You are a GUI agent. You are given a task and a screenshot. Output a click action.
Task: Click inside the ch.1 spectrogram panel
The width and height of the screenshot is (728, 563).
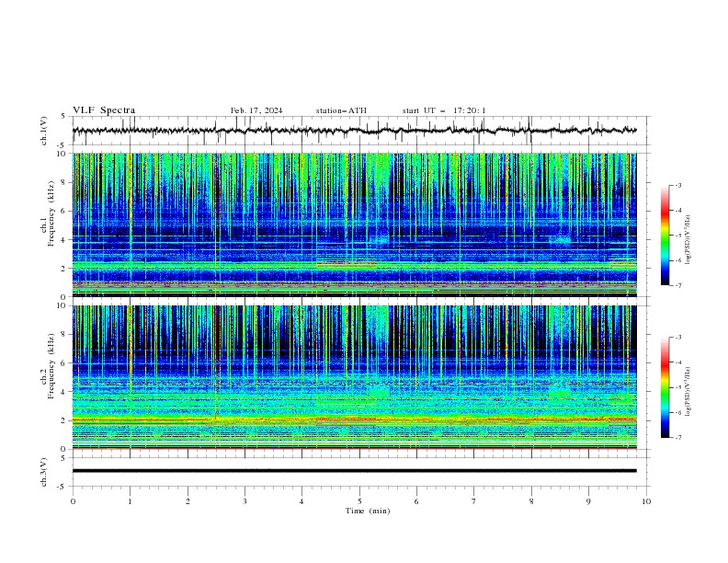354,224
